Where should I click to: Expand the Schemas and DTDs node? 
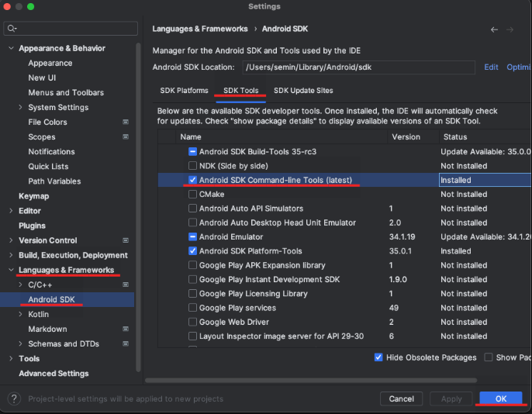point(20,343)
